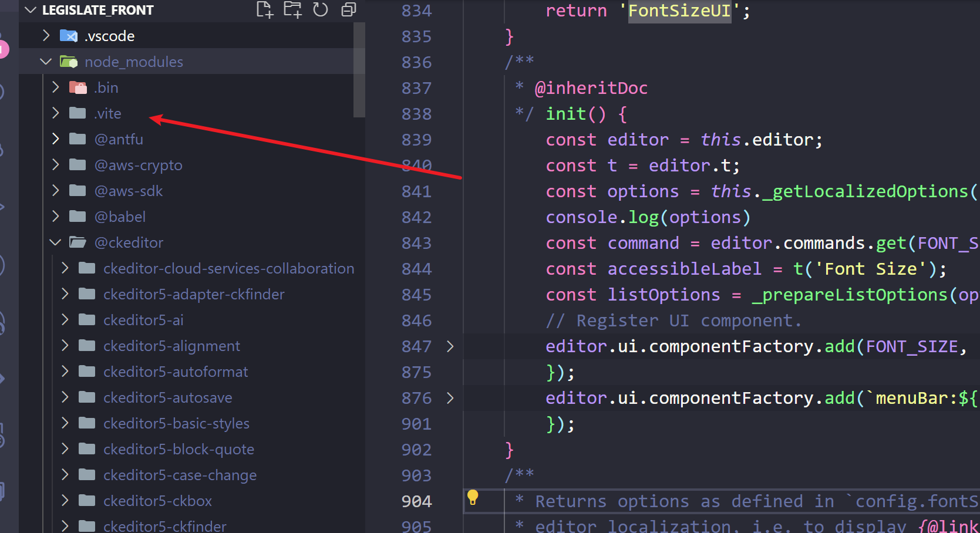Open ckeditor5-adapter-ckfinder folder
The height and width of the screenshot is (533, 980).
[194, 294]
